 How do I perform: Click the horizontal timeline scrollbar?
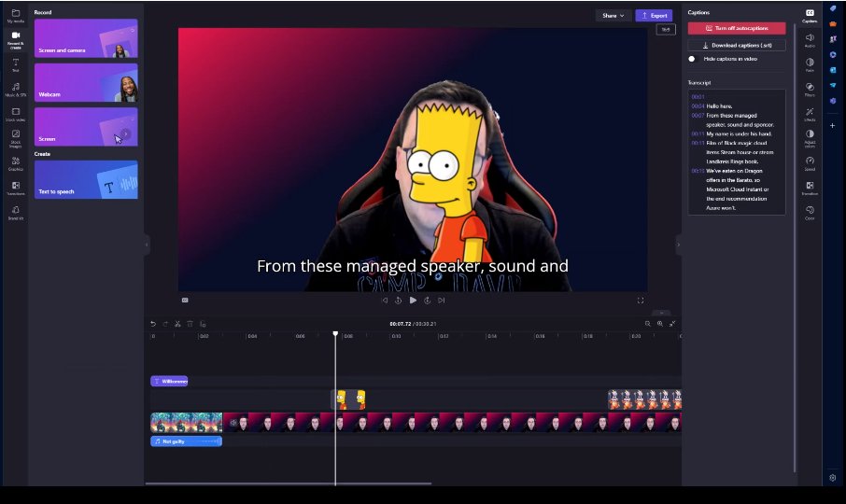click(x=289, y=483)
